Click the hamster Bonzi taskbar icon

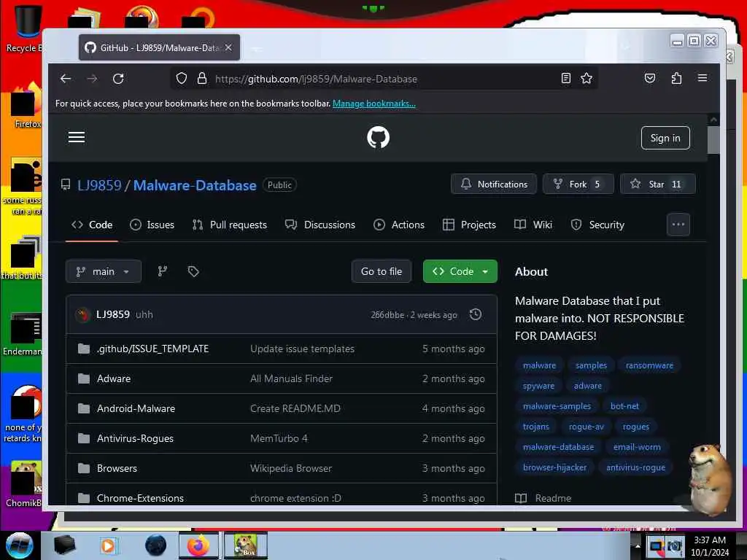tap(245, 545)
